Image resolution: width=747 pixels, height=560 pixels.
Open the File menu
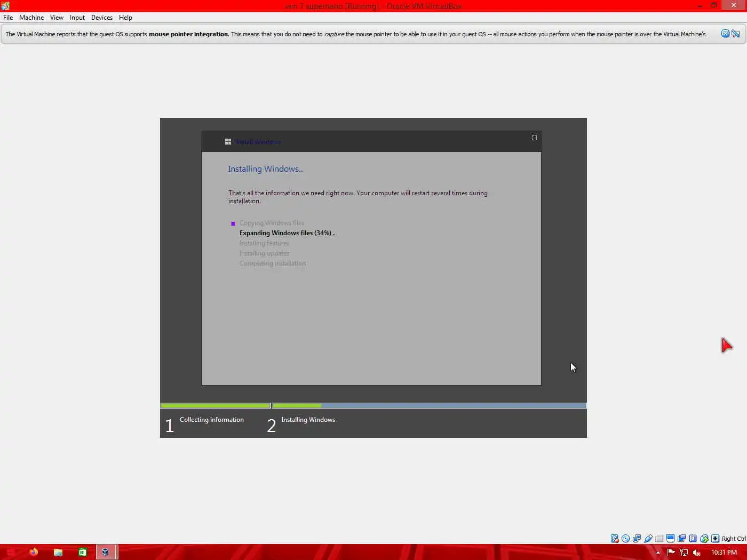pyautogui.click(x=8, y=18)
